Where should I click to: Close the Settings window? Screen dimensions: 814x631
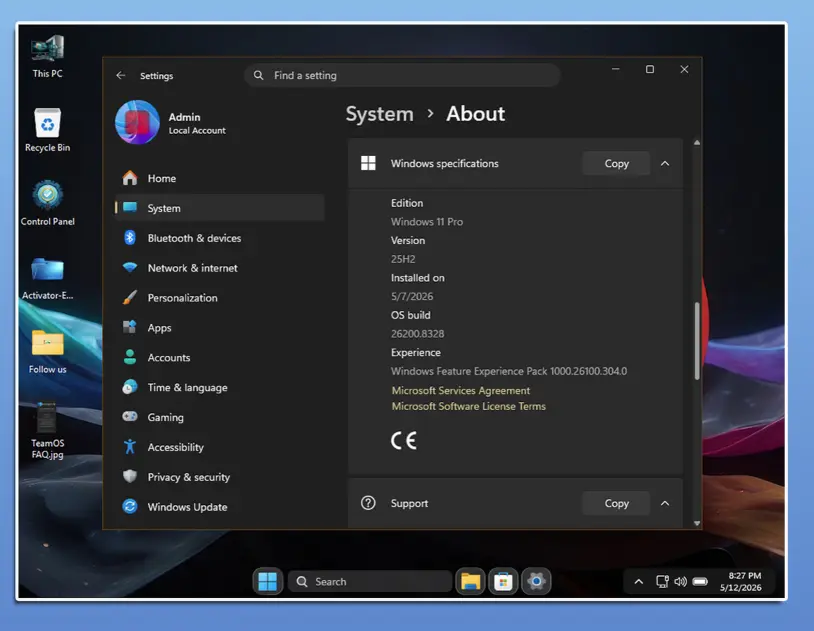[684, 69]
